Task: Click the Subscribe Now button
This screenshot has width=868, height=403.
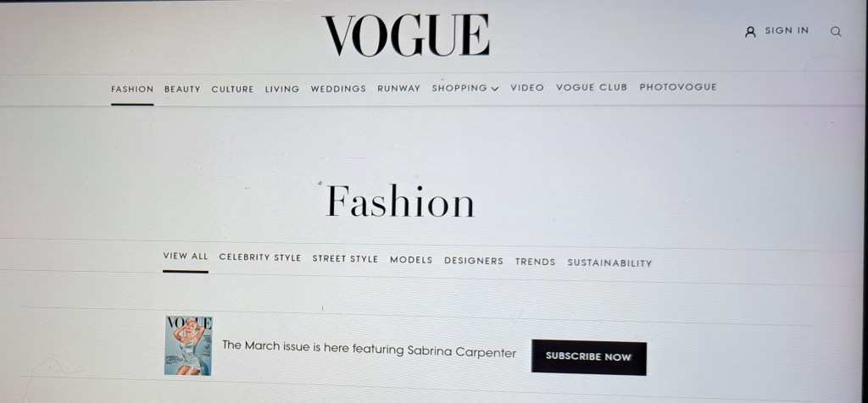Action: pyautogui.click(x=588, y=357)
